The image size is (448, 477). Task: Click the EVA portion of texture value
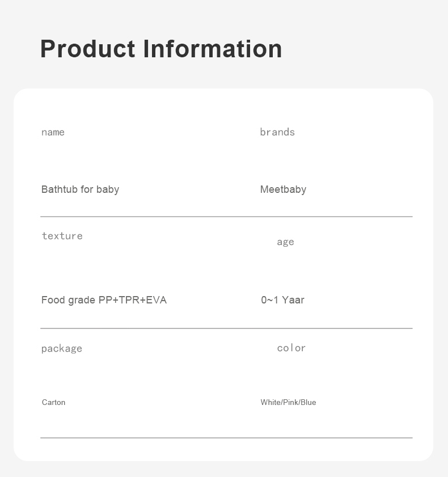157,300
